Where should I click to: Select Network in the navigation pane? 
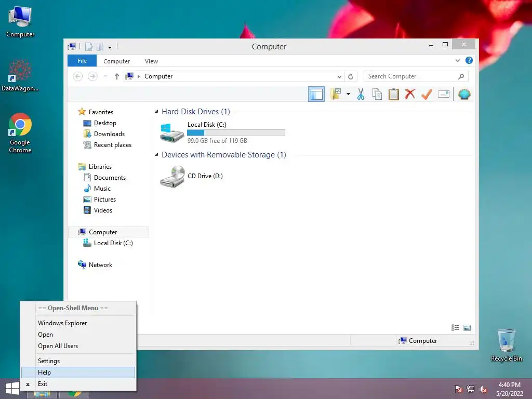coord(100,264)
